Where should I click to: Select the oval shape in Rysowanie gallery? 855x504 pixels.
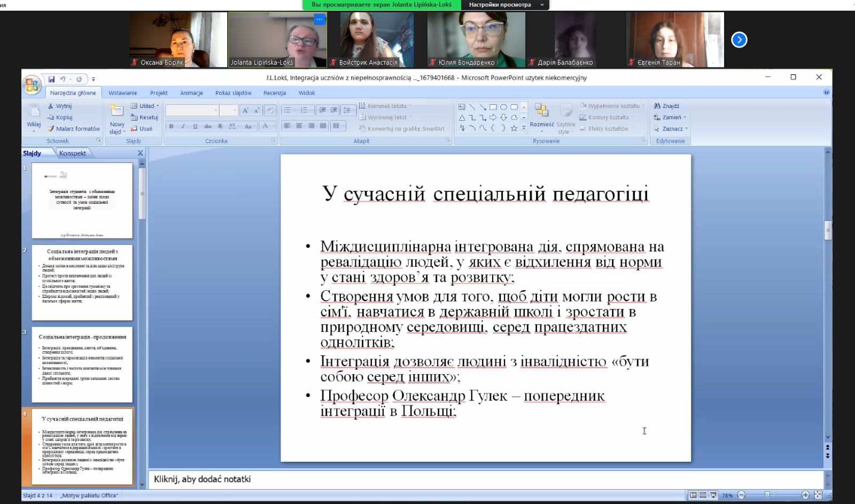point(503,107)
